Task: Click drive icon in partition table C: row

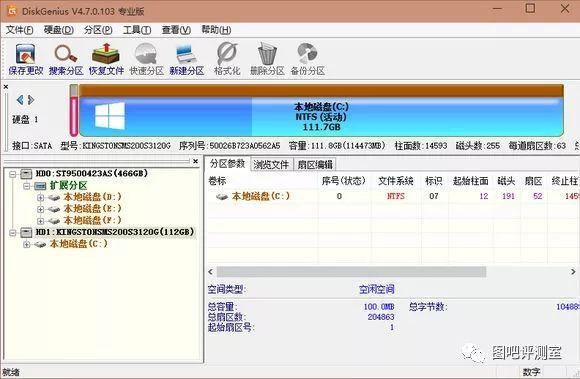Action: 222,197
